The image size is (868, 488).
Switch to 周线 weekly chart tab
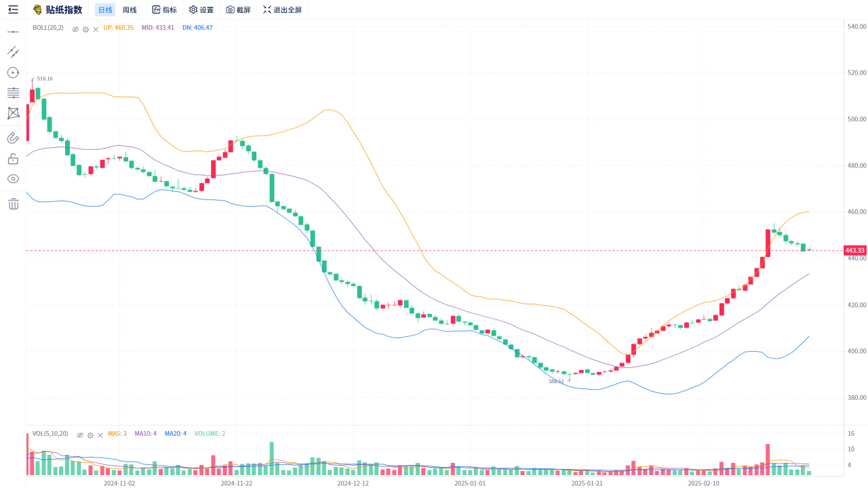(130, 9)
